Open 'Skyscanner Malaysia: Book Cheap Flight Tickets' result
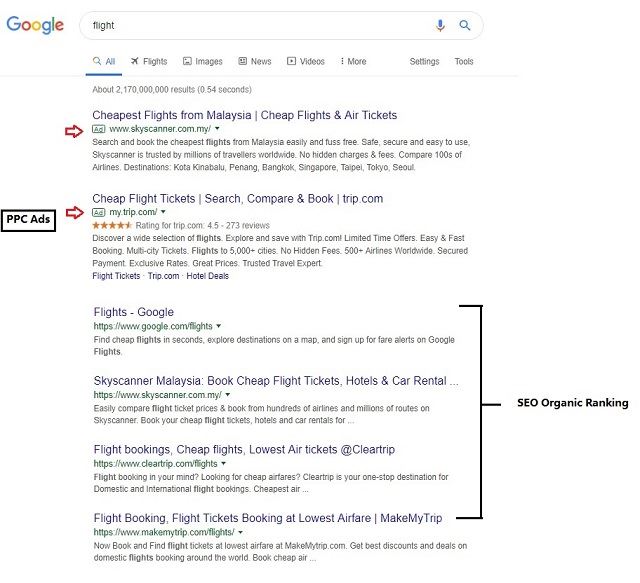The width and height of the screenshot is (640, 583). 276,381
